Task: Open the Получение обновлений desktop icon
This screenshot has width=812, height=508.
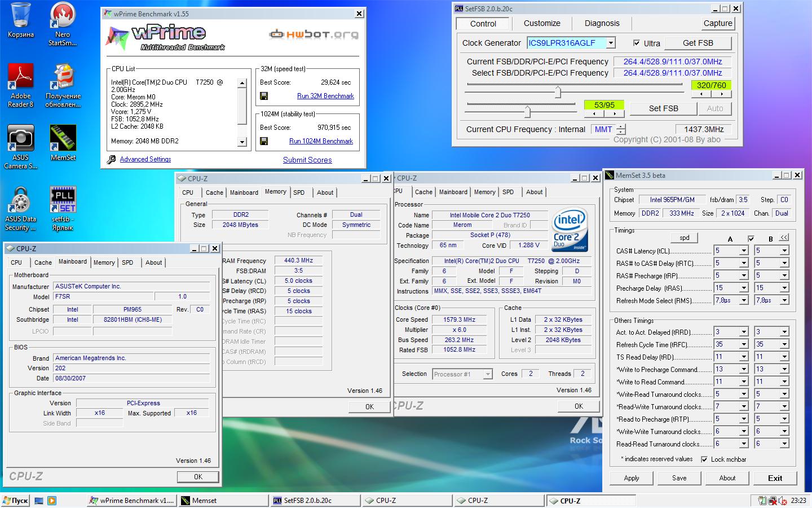Action: (63, 85)
